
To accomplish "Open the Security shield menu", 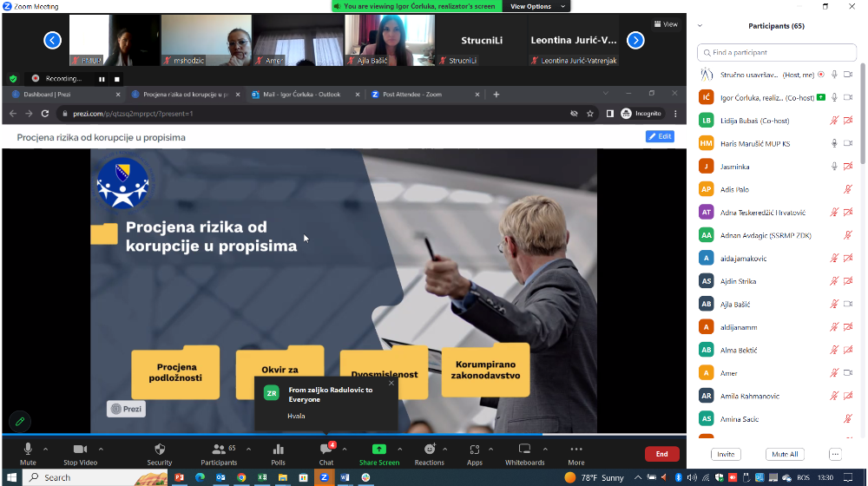I will [x=160, y=454].
